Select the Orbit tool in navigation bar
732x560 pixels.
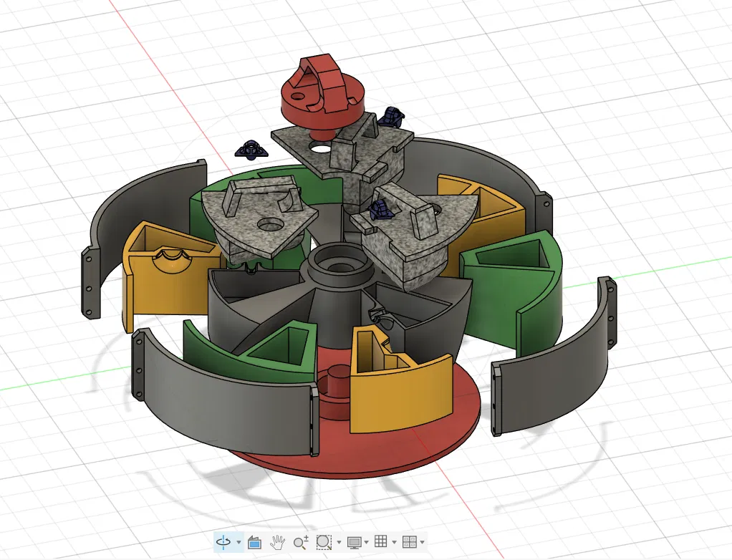(223, 542)
